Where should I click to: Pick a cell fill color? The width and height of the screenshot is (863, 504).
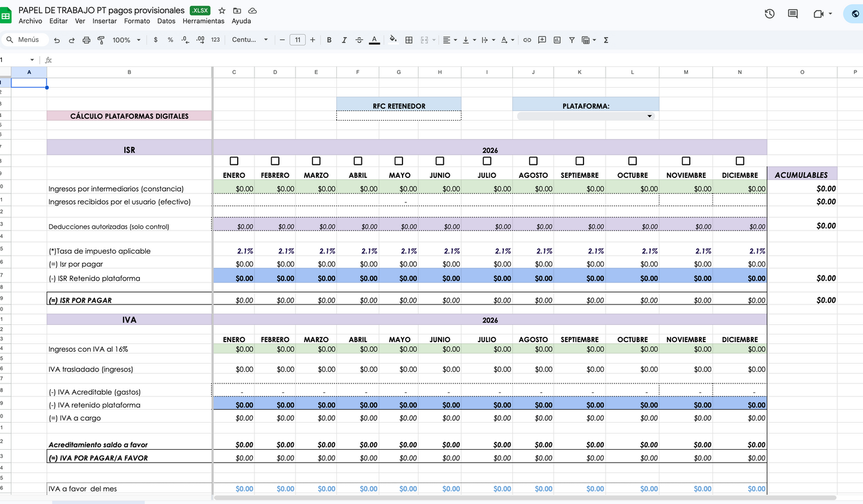tap(393, 40)
